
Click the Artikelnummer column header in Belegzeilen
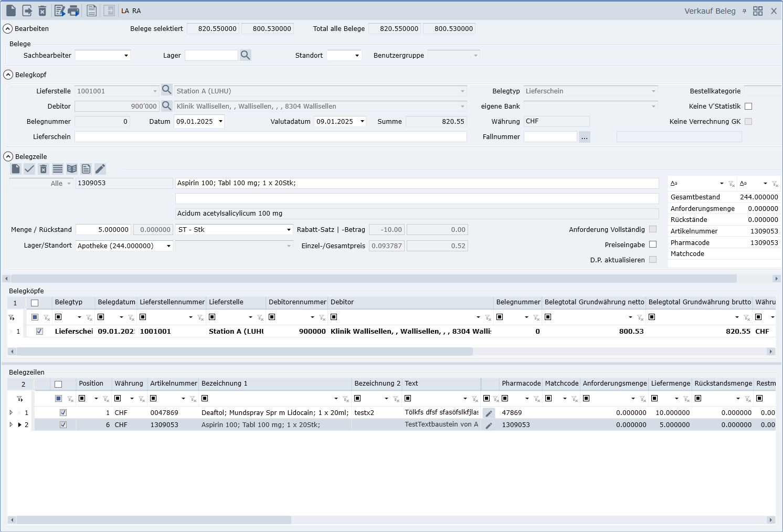[x=173, y=384]
